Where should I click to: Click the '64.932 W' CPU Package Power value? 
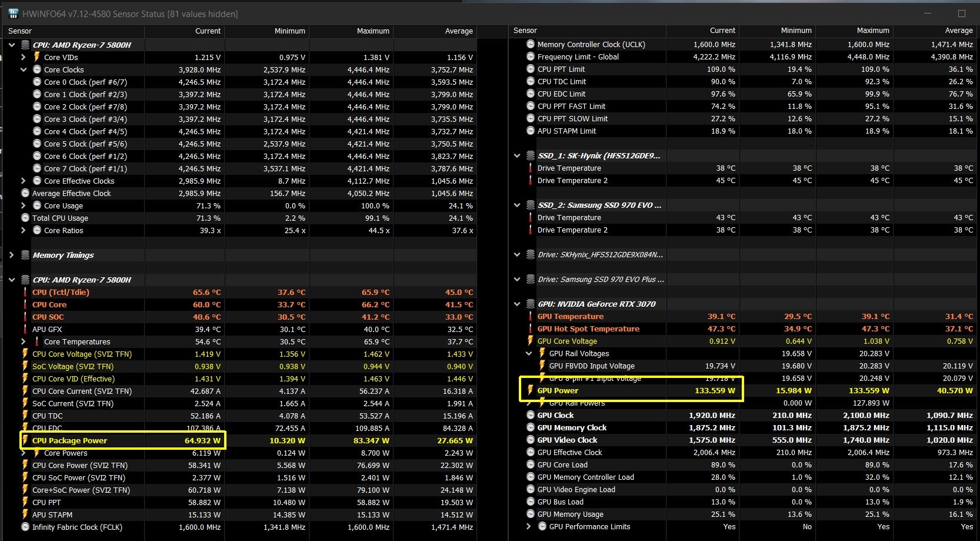pyautogui.click(x=202, y=440)
